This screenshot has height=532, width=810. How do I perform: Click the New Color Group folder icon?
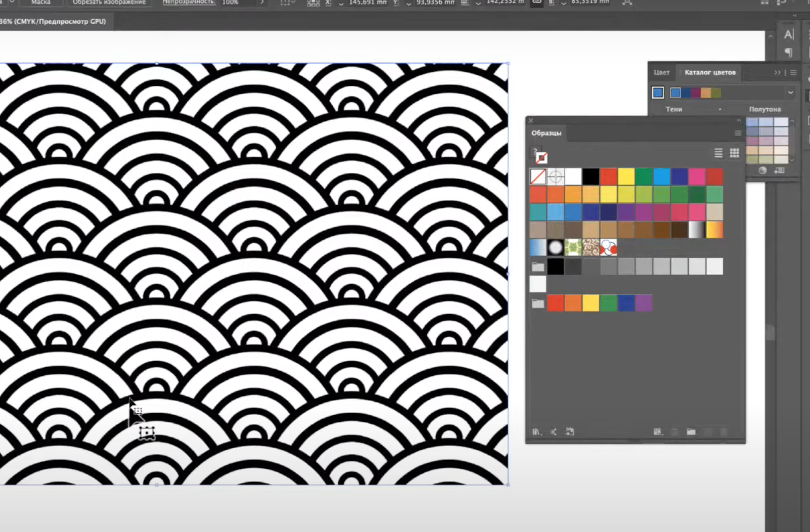coord(691,432)
